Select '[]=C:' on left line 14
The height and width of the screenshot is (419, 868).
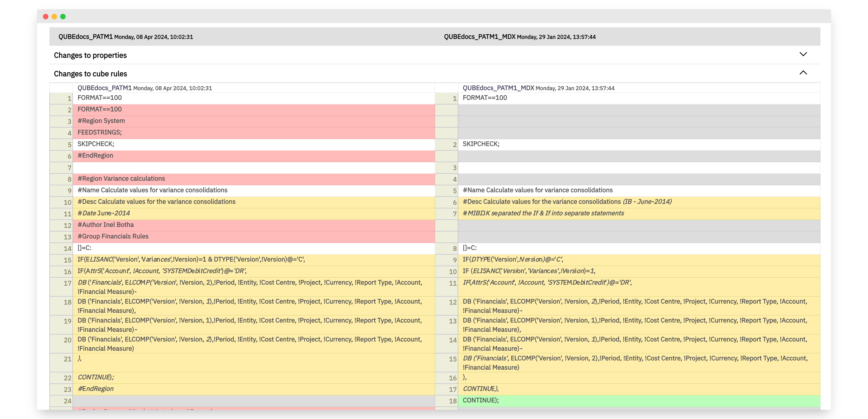click(x=84, y=248)
